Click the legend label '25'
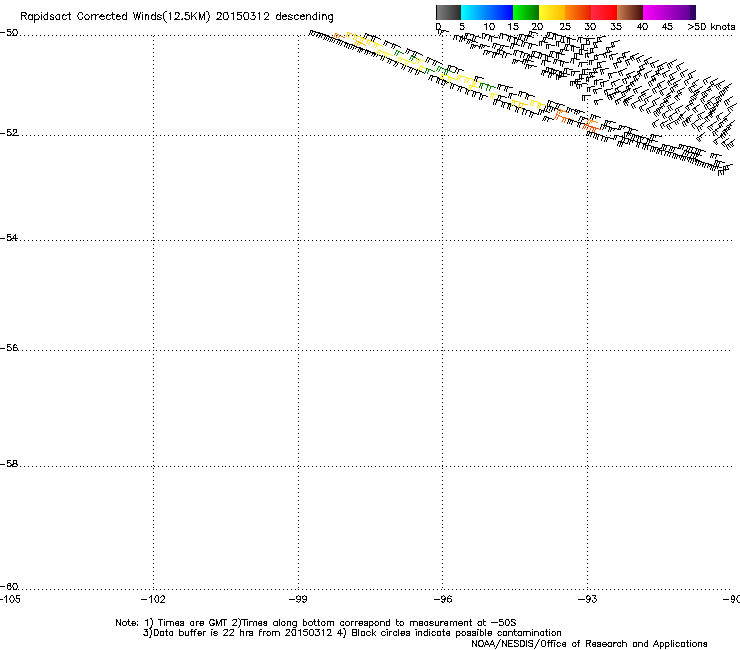740x650 pixels. point(565,27)
